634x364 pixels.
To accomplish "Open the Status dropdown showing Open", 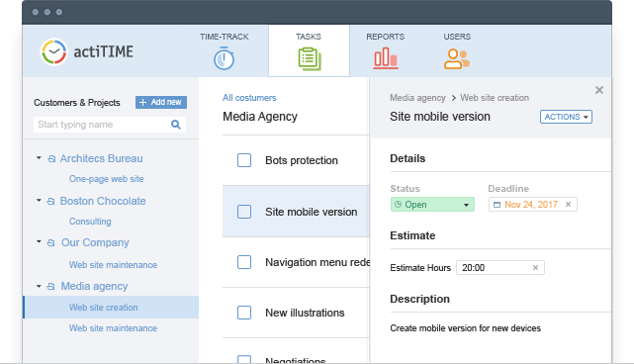I will pyautogui.click(x=432, y=204).
